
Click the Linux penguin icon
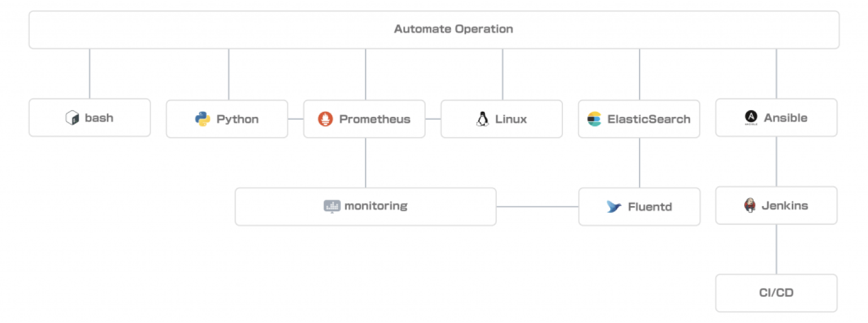[482, 119]
